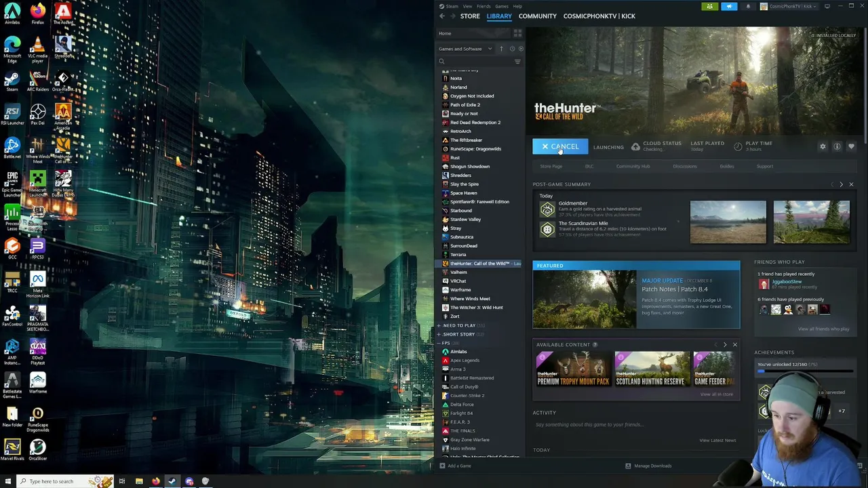This screenshot has height=488, width=868.
Task: Click View Latest News link
Action: point(717,441)
